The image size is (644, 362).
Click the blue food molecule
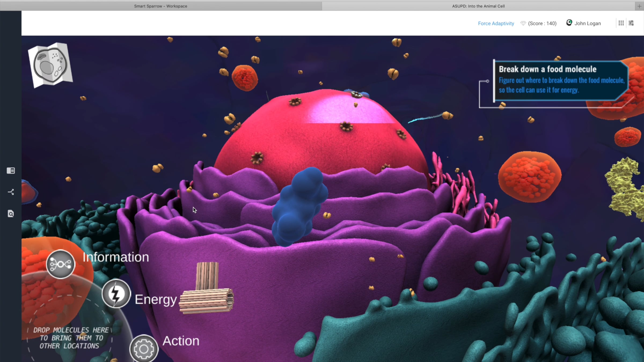(x=300, y=207)
